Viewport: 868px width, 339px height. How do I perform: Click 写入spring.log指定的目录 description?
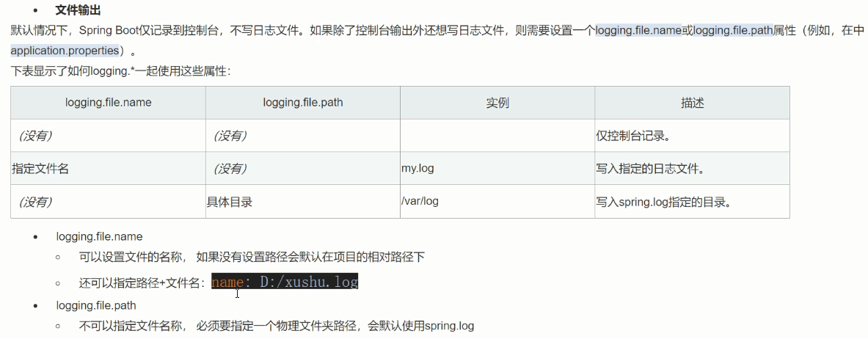[664, 202]
